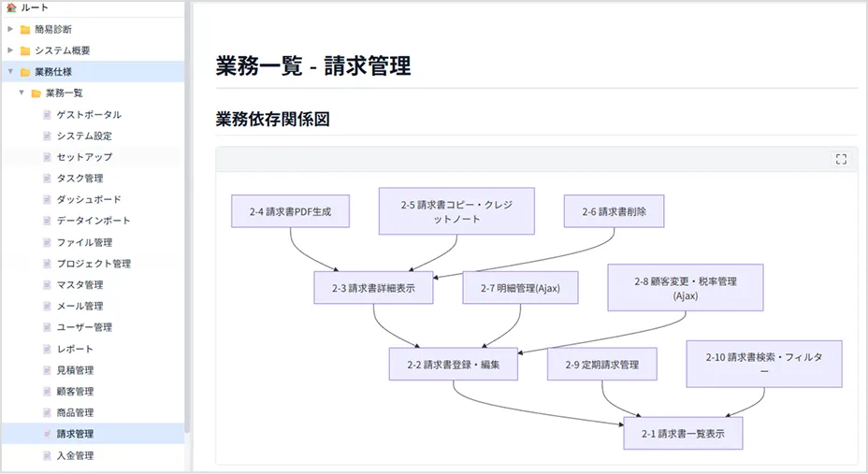Click the page icon beside 入金管理

point(47,455)
